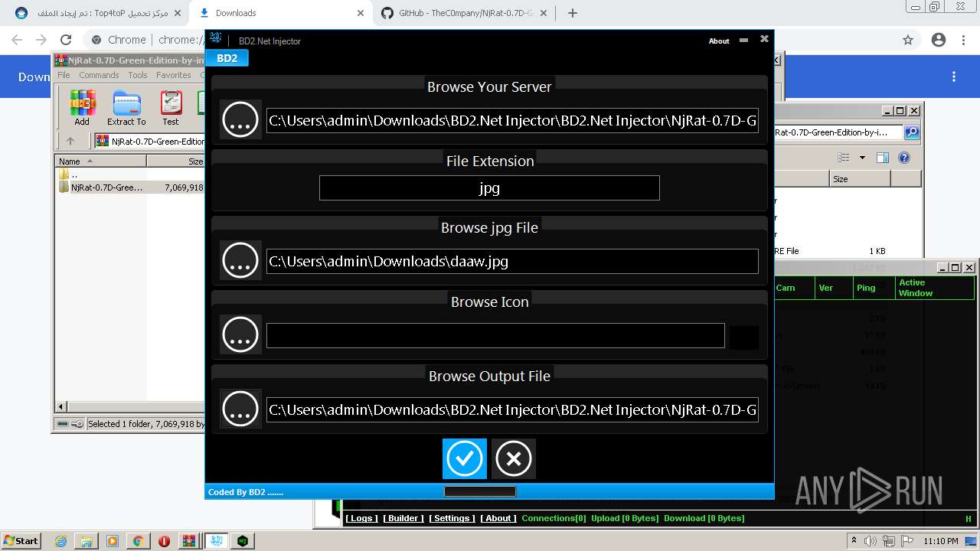Viewport: 980px width, 551px height.
Task: Reload the Chrome page
Action: coord(66,40)
